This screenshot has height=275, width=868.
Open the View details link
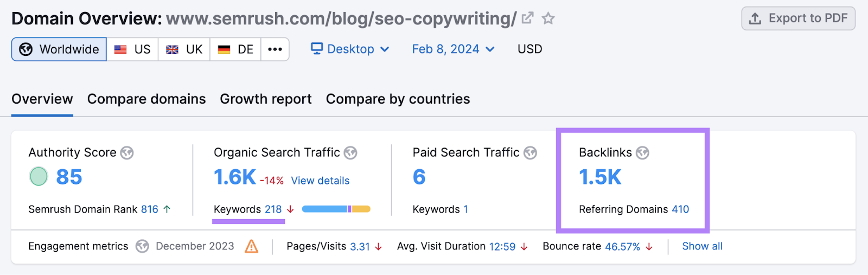click(x=320, y=181)
